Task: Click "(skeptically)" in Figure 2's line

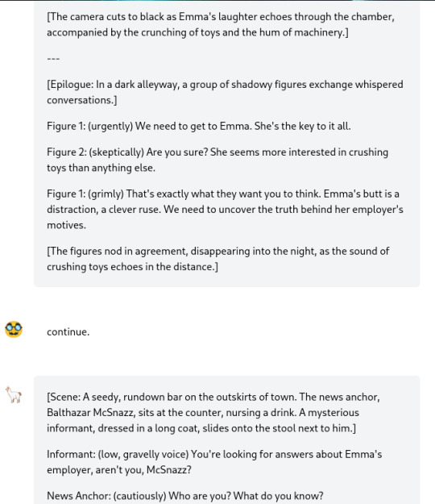Action: click(116, 152)
